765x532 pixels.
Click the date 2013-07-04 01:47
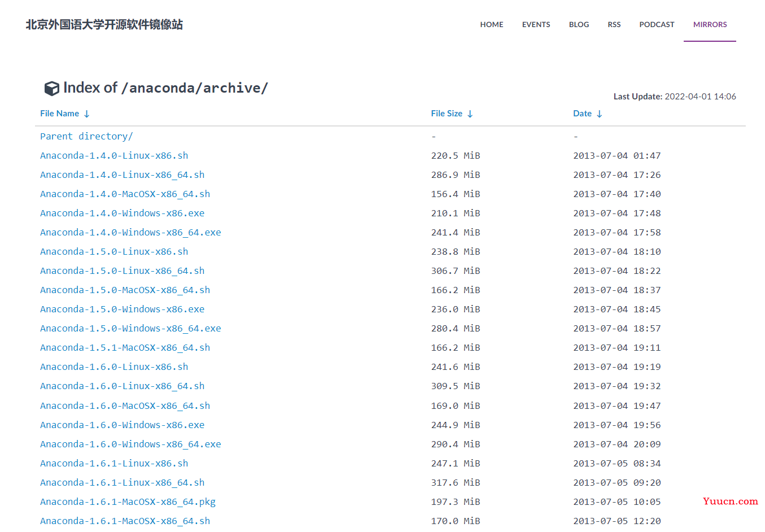pos(617,155)
